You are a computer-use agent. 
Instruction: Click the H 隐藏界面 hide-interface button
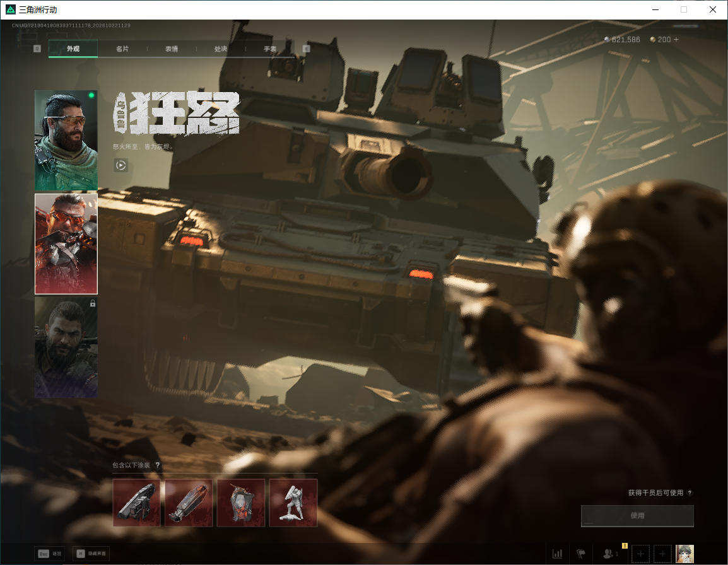coord(91,554)
